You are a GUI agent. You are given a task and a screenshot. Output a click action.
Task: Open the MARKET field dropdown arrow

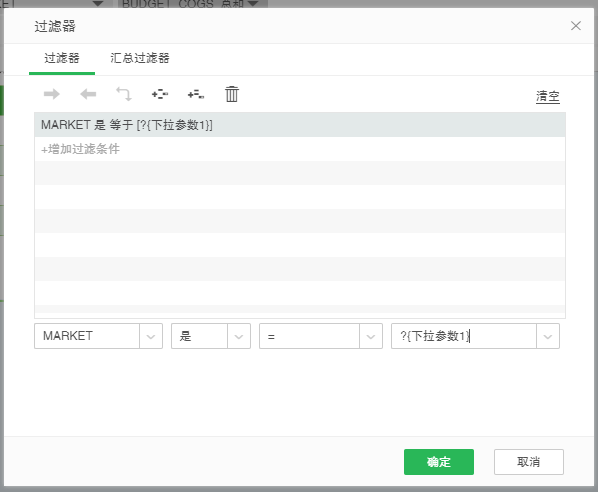151,336
